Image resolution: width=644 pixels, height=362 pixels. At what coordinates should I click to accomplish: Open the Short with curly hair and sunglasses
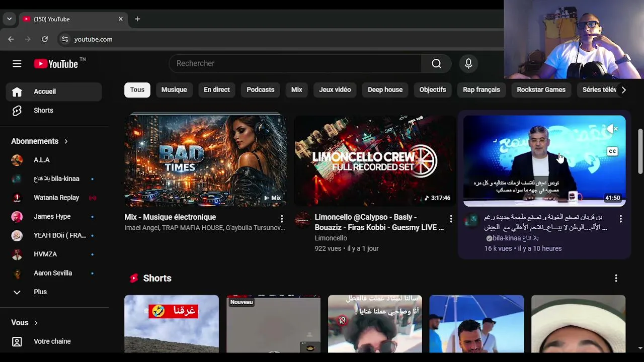coord(375,324)
